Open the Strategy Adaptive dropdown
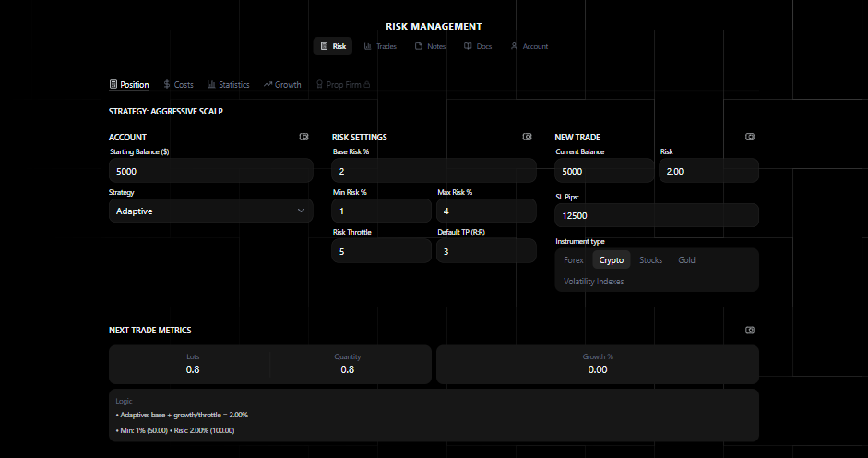 [211, 211]
